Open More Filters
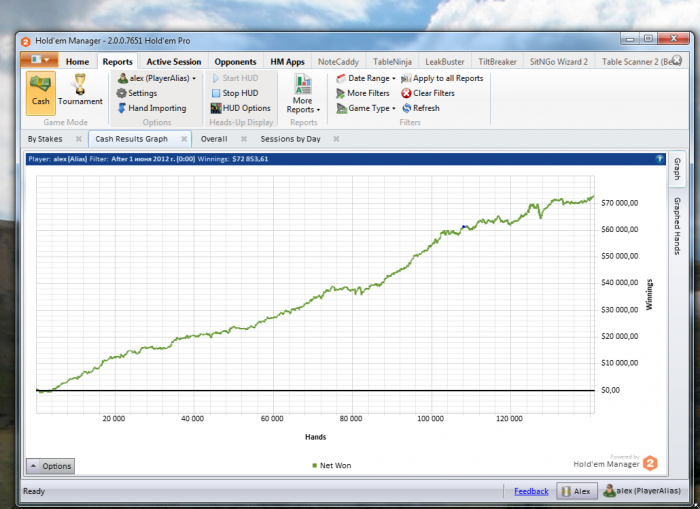This screenshot has width=700, height=509. pyautogui.click(x=362, y=93)
